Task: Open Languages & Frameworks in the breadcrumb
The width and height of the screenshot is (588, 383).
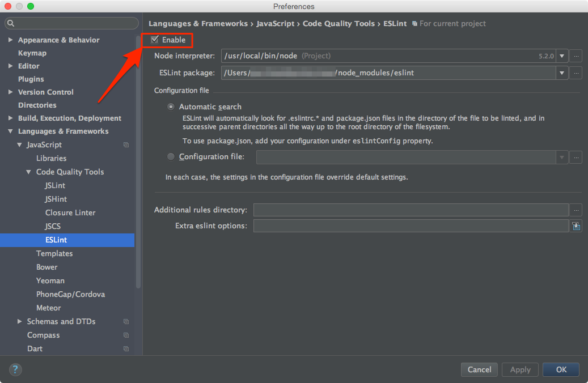Action: point(198,23)
